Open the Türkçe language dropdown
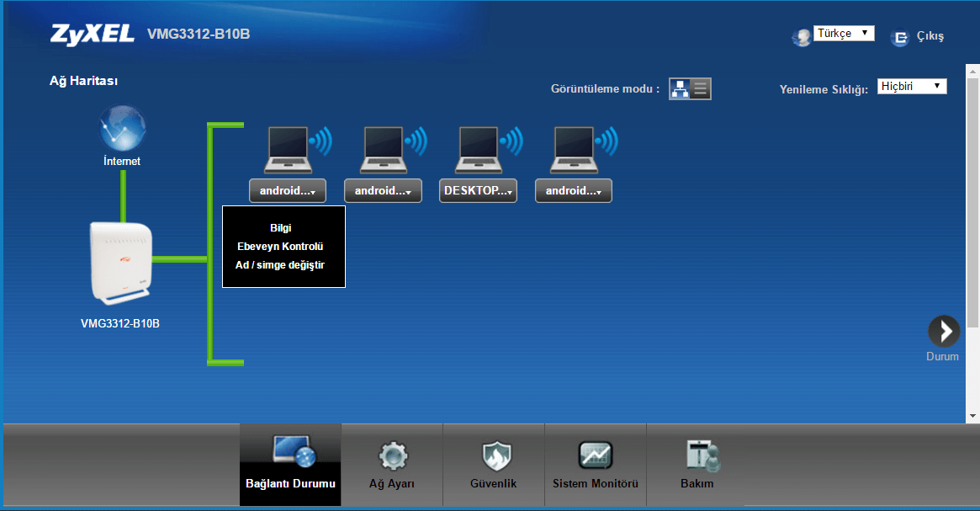The width and height of the screenshot is (980, 511). [844, 34]
